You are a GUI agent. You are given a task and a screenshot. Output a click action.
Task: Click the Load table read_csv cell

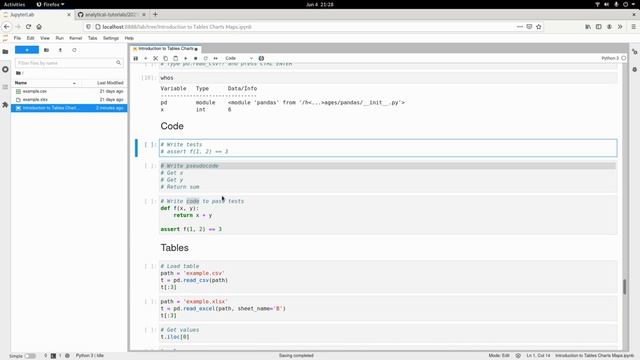tap(388, 277)
